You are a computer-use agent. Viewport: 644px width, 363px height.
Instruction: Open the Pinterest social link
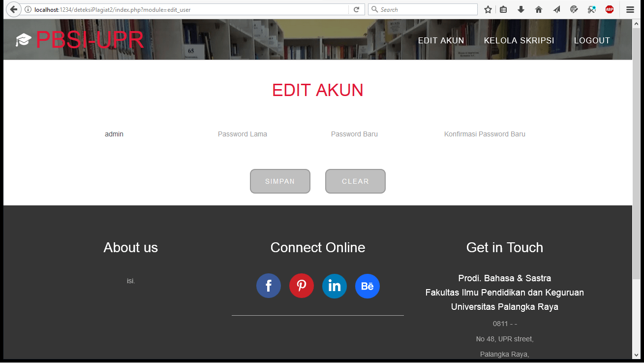pyautogui.click(x=302, y=286)
